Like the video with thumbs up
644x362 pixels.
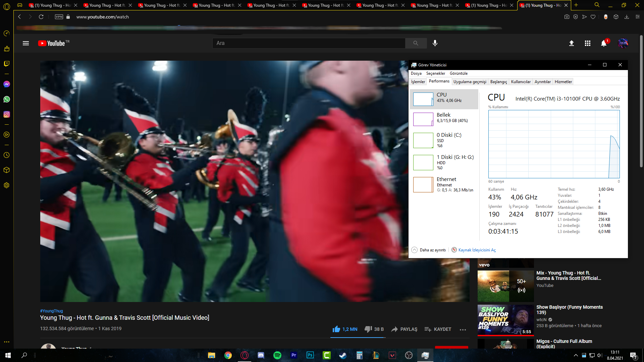345,329
